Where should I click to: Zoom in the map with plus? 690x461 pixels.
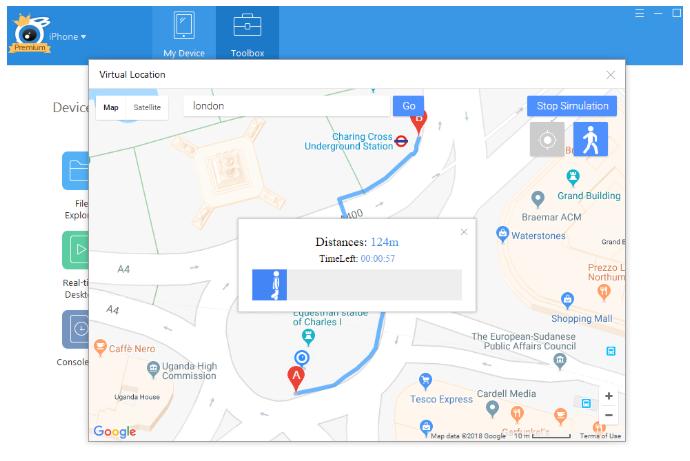[609, 396]
